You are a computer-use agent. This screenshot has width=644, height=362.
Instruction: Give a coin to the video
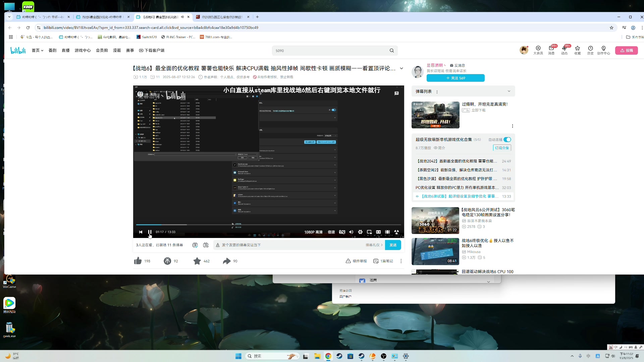pyautogui.click(x=167, y=261)
